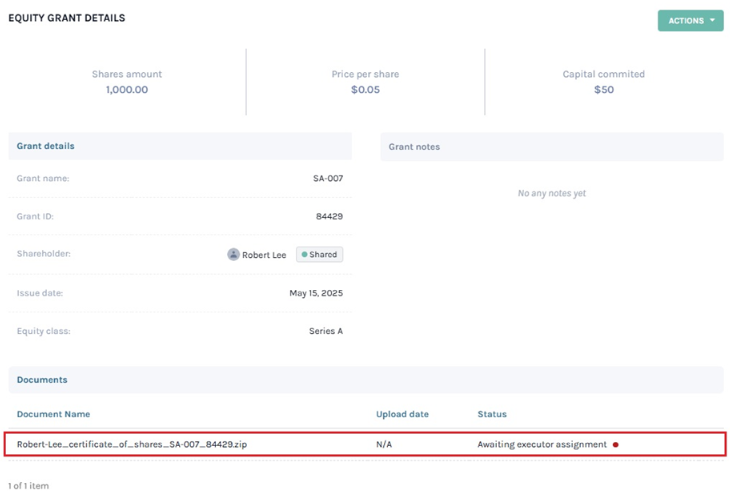The width and height of the screenshot is (730, 500).
Task: Click Robert Lee's avatar icon
Action: tap(233, 254)
